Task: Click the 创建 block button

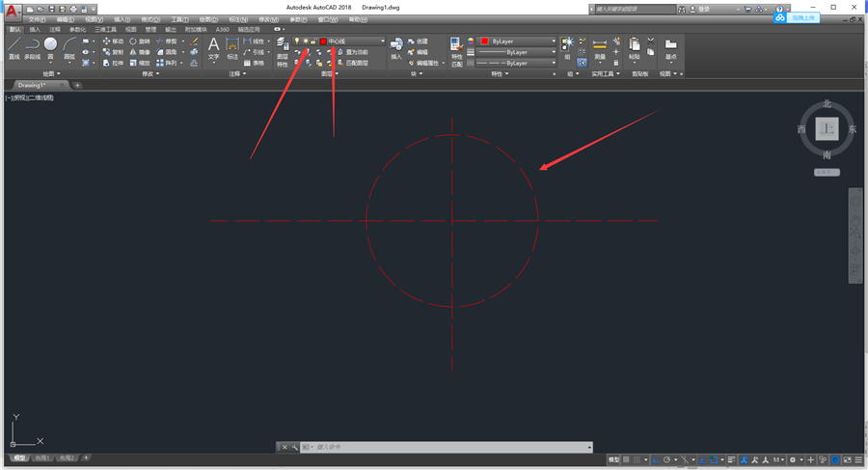Action: tap(418, 41)
